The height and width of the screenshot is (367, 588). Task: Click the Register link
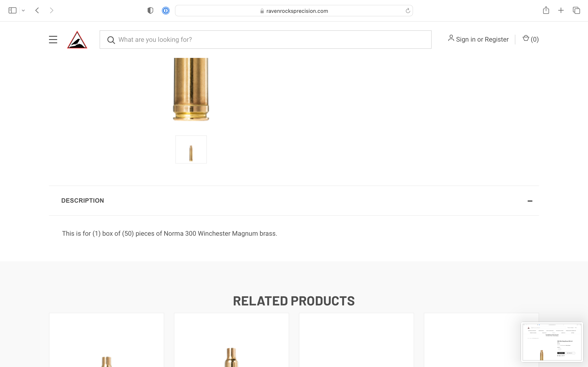pyautogui.click(x=496, y=39)
